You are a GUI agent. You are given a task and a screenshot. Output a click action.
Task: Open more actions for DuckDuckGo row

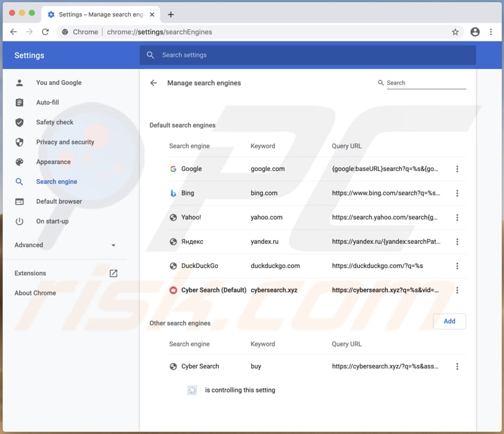pyautogui.click(x=457, y=266)
